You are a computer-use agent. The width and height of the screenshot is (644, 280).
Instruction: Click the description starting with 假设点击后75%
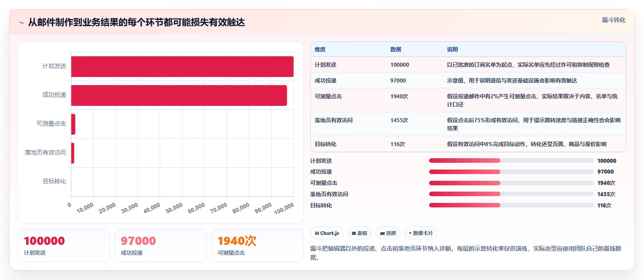pyautogui.click(x=534, y=124)
